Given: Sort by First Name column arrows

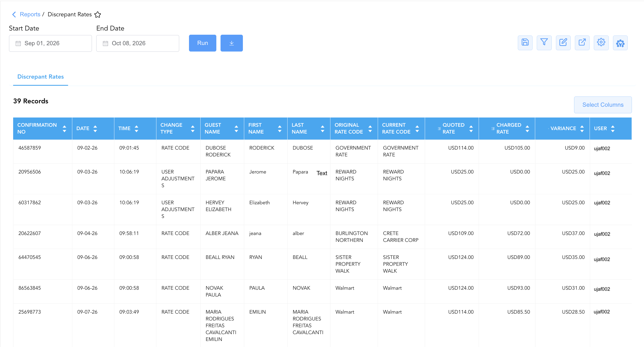Looking at the screenshot, I should pos(280,129).
